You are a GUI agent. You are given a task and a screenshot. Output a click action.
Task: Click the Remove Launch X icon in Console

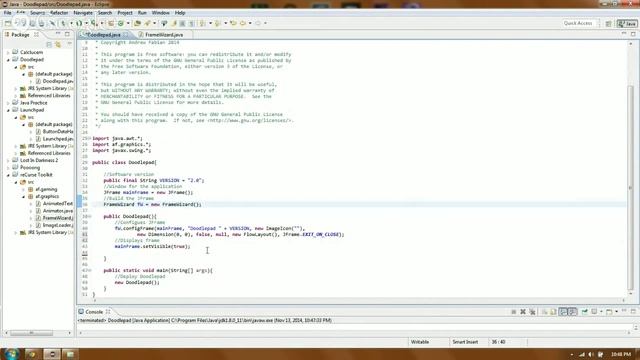tap(523, 312)
